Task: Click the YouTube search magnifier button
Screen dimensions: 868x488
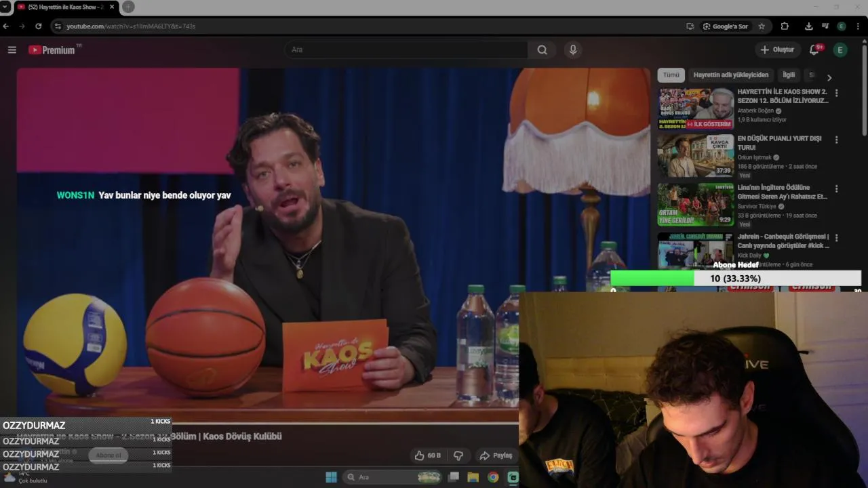Action: pyautogui.click(x=542, y=49)
